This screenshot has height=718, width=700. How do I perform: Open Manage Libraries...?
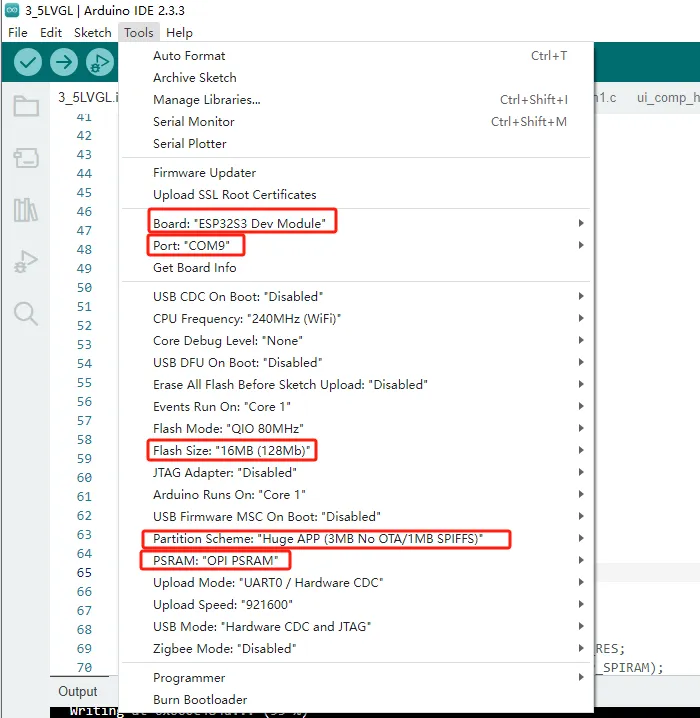click(356, 100)
